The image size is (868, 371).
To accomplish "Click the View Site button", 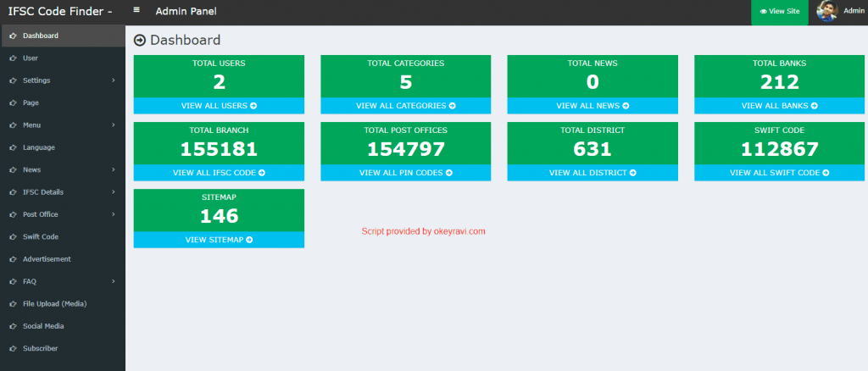I will pyautogui.click(x=780, y=12).
